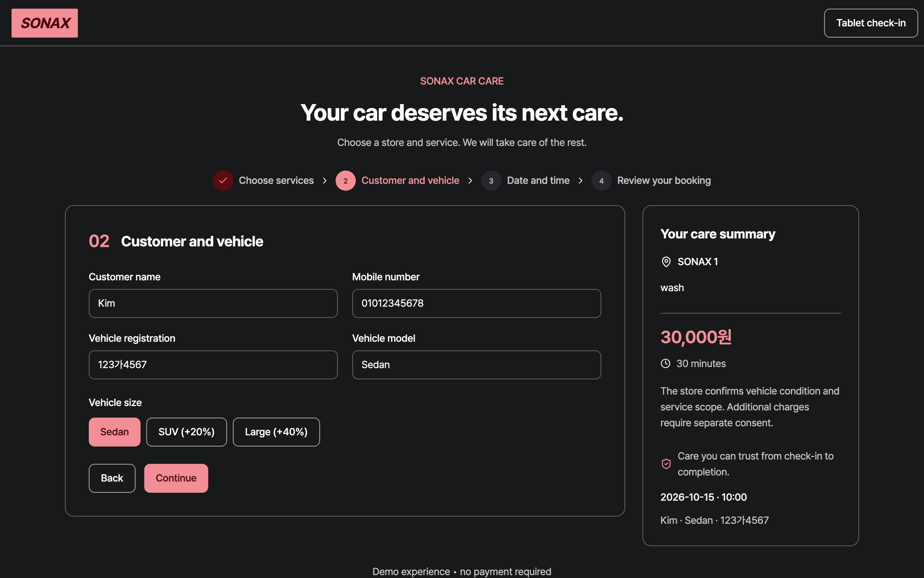Image resolution: width=924 pixels, height=578 pixels.
Task: Click the Kim · Sedan · 123가4567 line
Action: (x=714, y=520)
